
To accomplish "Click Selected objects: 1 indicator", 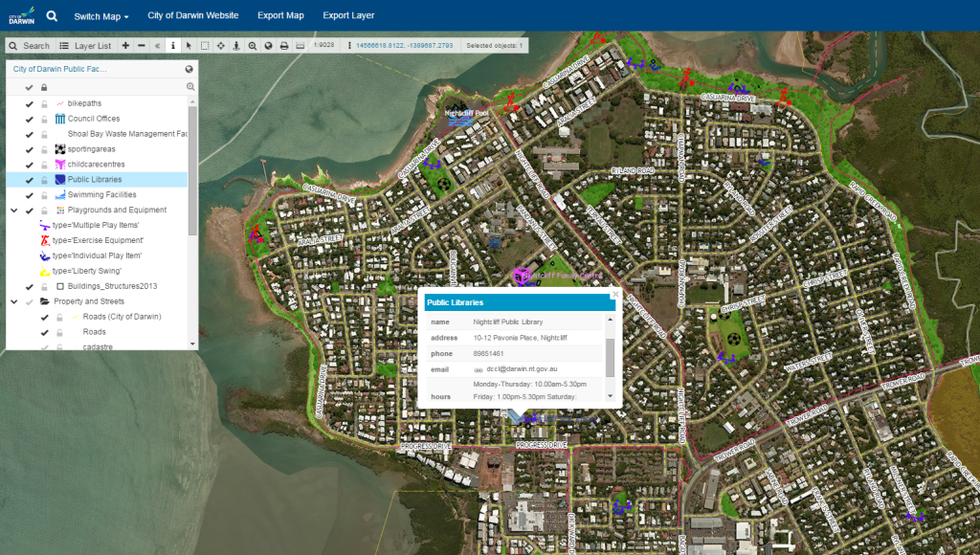I will coord(495,46).
